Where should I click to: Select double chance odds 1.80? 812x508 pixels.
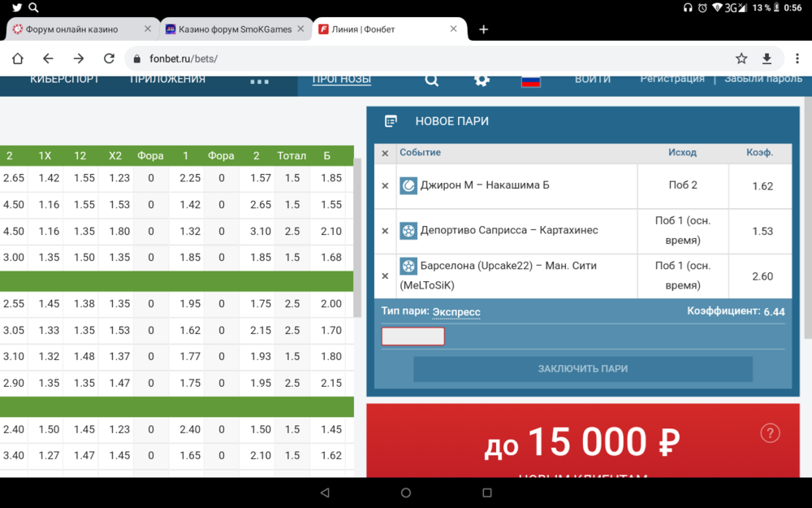pos(119,231)
